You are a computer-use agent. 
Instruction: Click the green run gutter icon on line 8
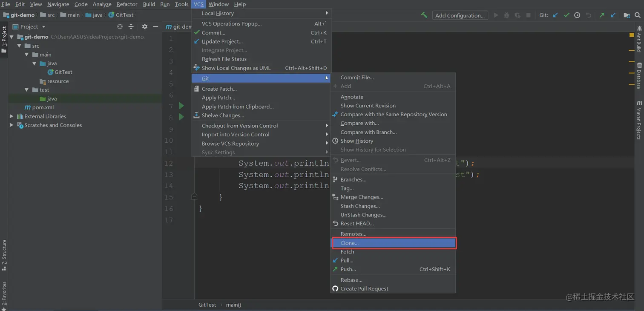click(181, 117)
